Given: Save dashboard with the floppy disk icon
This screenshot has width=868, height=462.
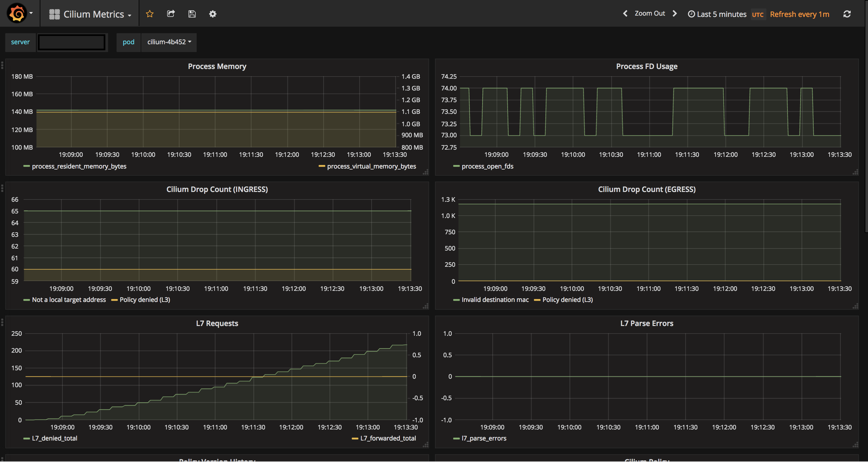Looking at the screenshot, I should click(x=192, y=14).
